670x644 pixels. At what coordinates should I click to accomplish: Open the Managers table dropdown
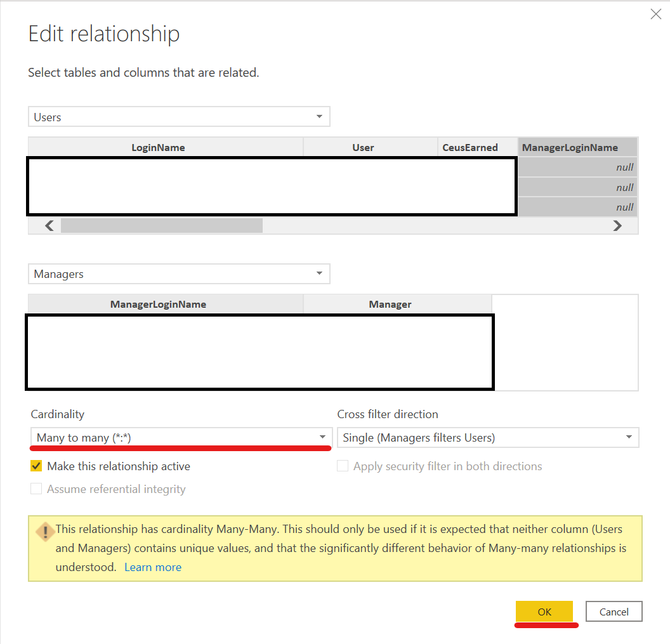pyautogui.click(x=179, y=274)
